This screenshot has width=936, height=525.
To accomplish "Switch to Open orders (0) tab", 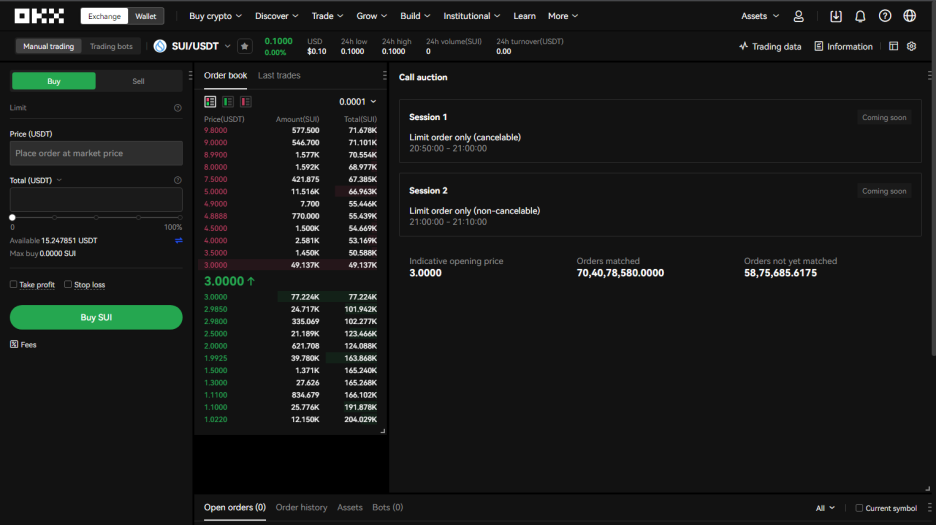I will [235, 508].
